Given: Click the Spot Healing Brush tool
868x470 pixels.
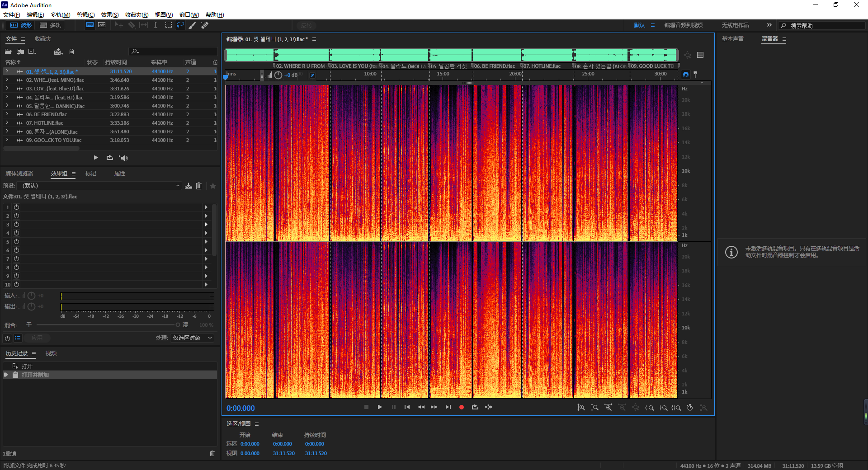Looking at the screenshot, I should tap(205, 25).
